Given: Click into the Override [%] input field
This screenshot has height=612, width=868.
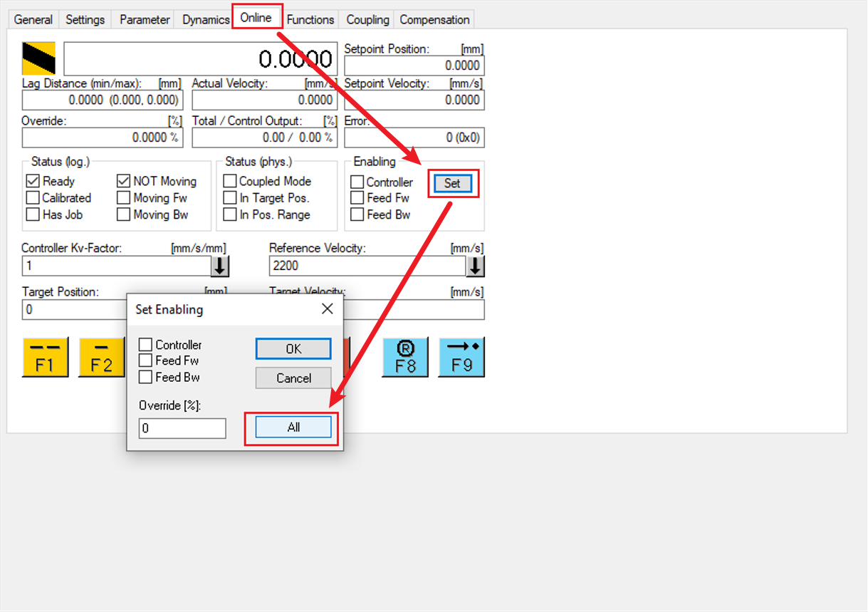Looking at the screenshot, I should click(x=182, y=429).
